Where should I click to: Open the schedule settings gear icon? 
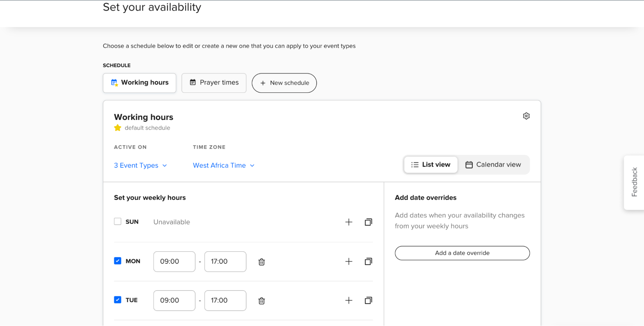[526, 116]
